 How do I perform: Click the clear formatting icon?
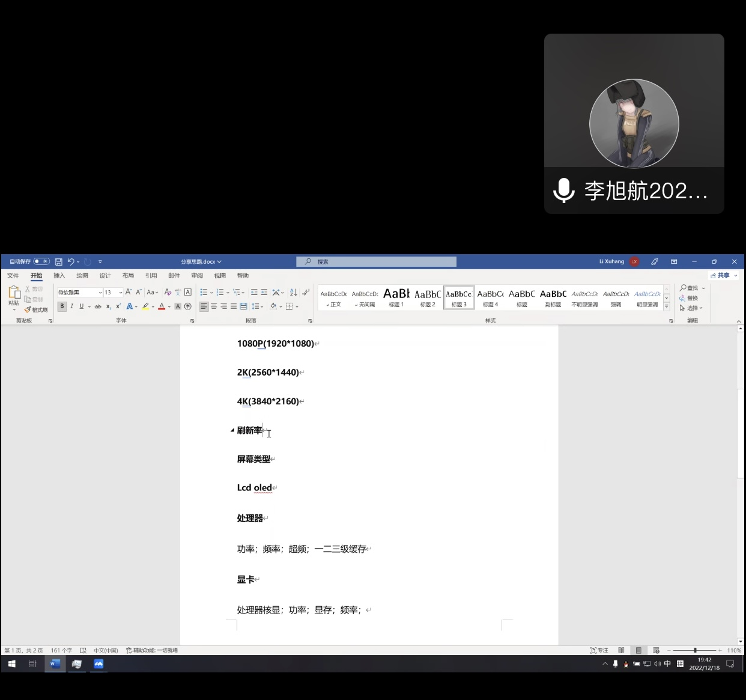click(168, 293)
